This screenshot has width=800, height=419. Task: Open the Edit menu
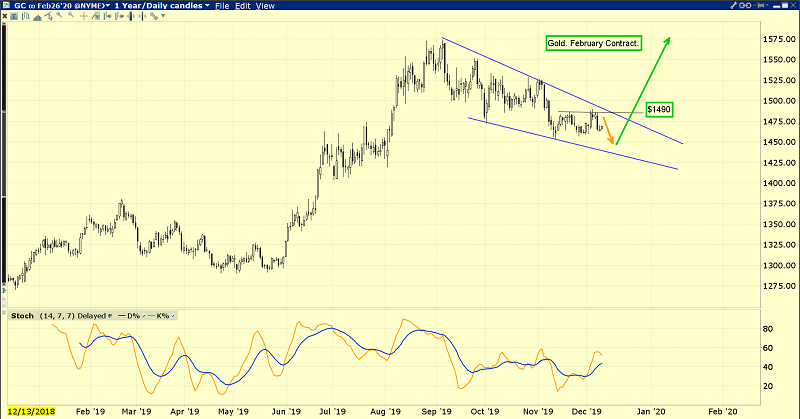click(x=247, y=6)
